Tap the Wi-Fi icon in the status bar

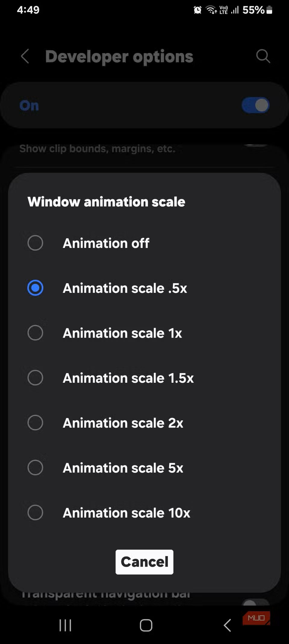coord(212,10)
